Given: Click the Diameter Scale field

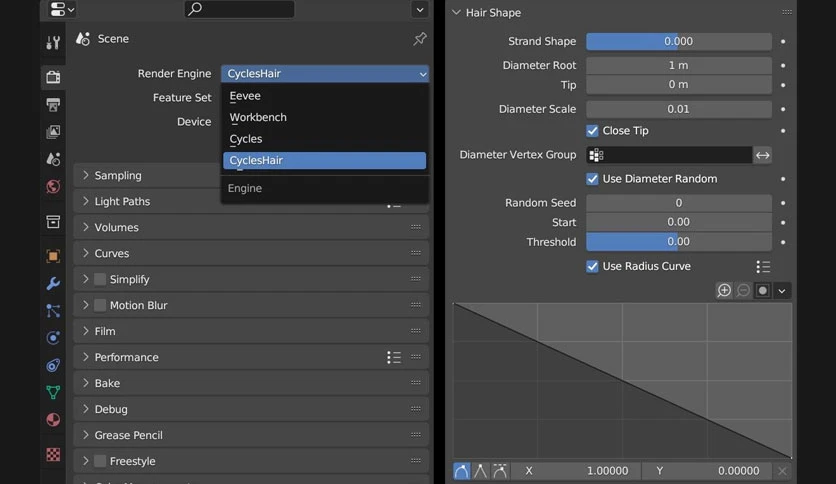Looking at the screenshot, I should coord(679,109).
